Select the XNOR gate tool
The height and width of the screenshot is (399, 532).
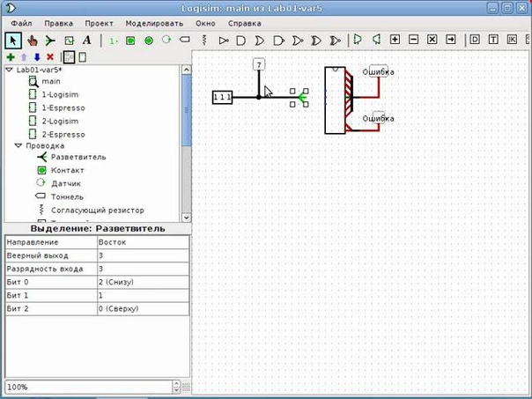(x=335, y=41)
